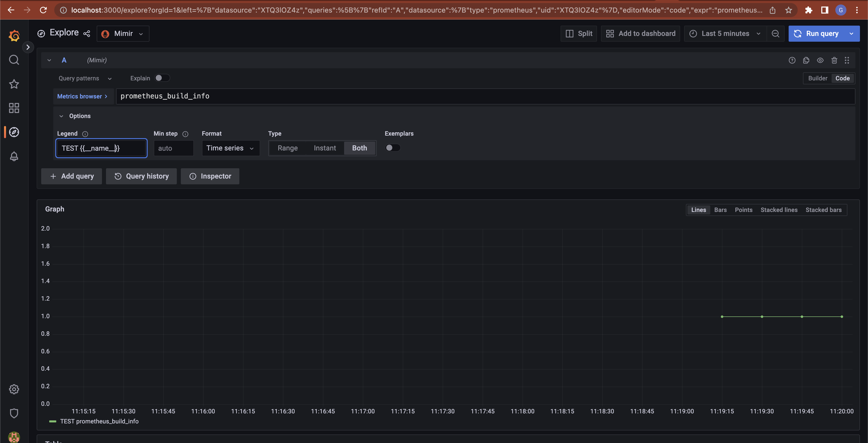Image resolution: width=868 pixels, height=443 pixels.
Task: Open Alerting bell icon in sidebar
Action: point(14,156)
